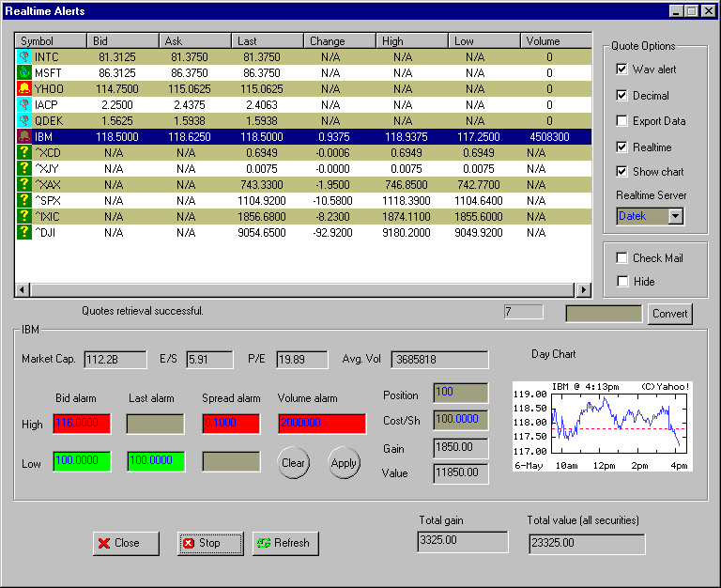Sort by the Change column header
Viewport: 721px width, 588px height.
[x=340, y=41]
